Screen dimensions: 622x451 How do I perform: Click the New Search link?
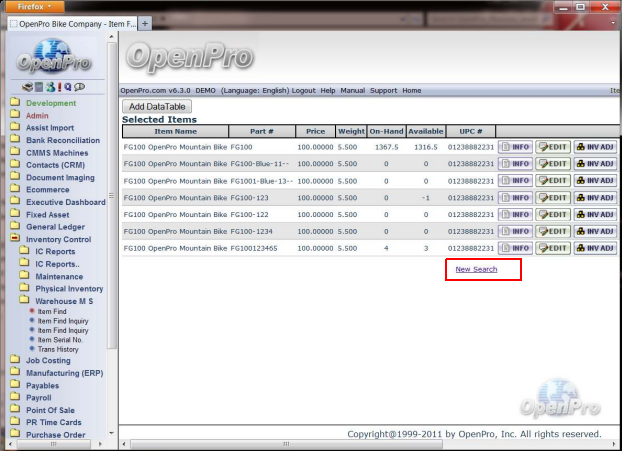(475, 269)
